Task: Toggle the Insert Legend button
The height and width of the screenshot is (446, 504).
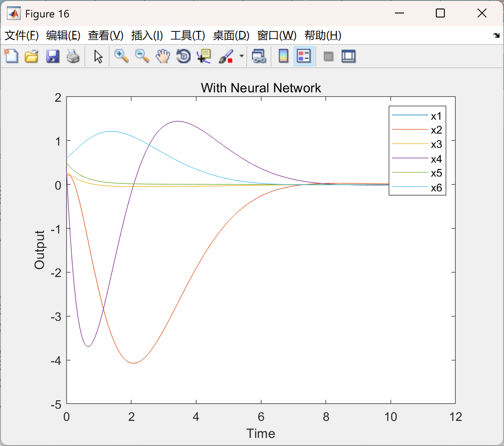Action: (x=304, y=56)
